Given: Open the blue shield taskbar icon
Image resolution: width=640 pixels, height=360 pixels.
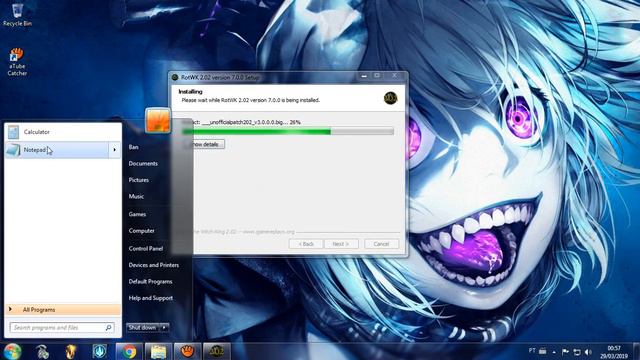Looking at the screenshot, I should point(100,351).
